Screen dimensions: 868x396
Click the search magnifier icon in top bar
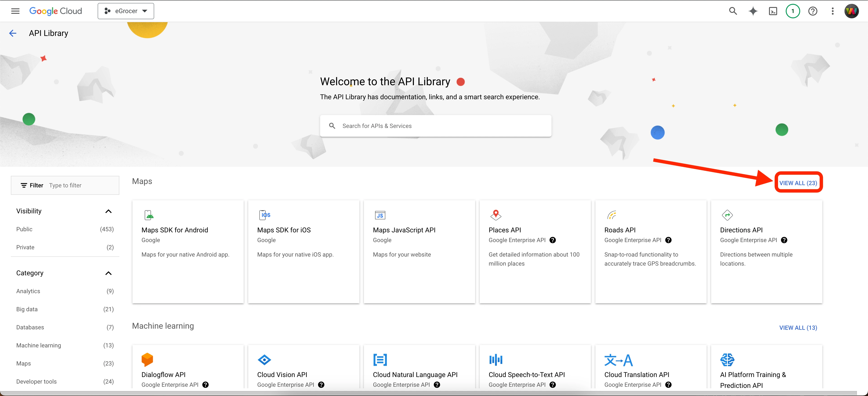point(733,11)
